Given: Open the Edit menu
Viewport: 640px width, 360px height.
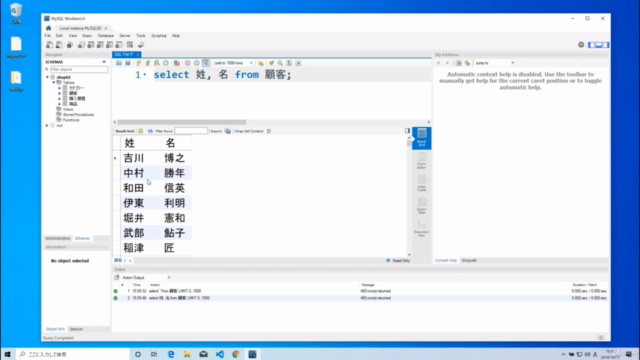Looking at the screenshot, I should (x=59, y=36).
